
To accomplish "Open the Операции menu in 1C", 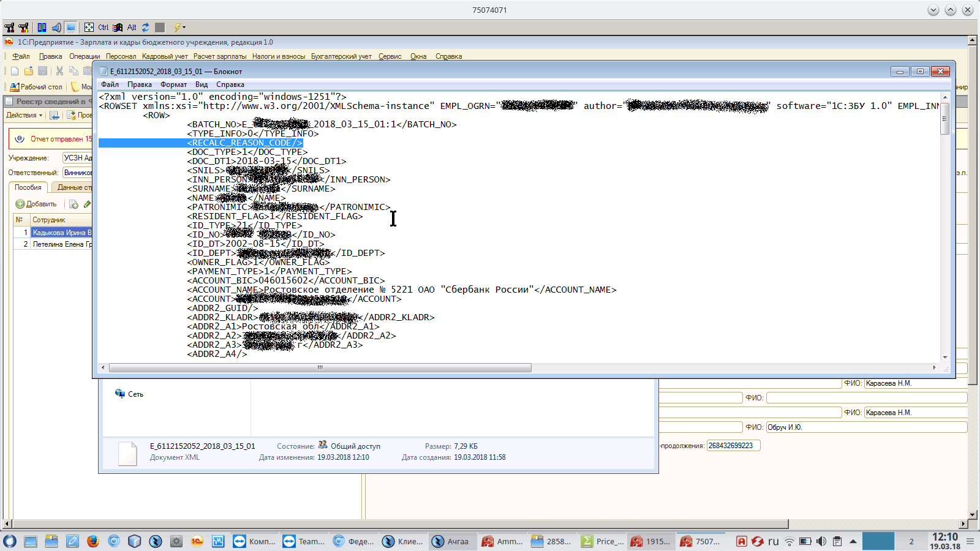I will pos(85,56).
